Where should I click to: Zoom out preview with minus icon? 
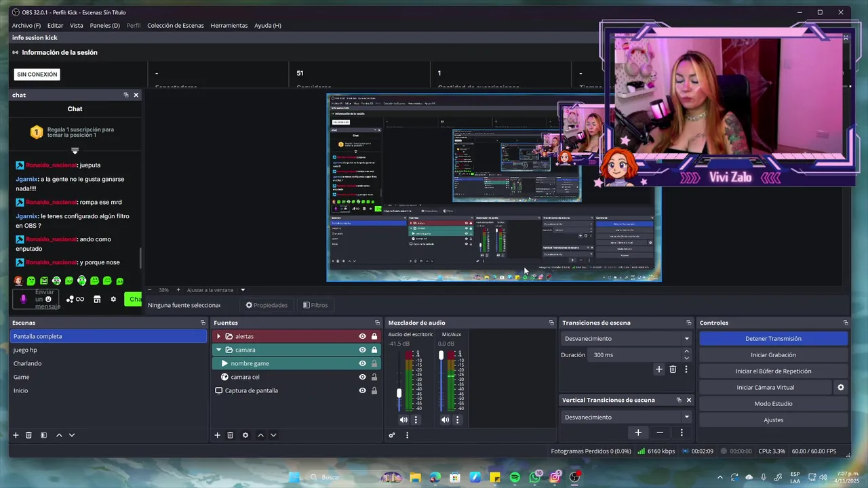(x=150, y=290)
